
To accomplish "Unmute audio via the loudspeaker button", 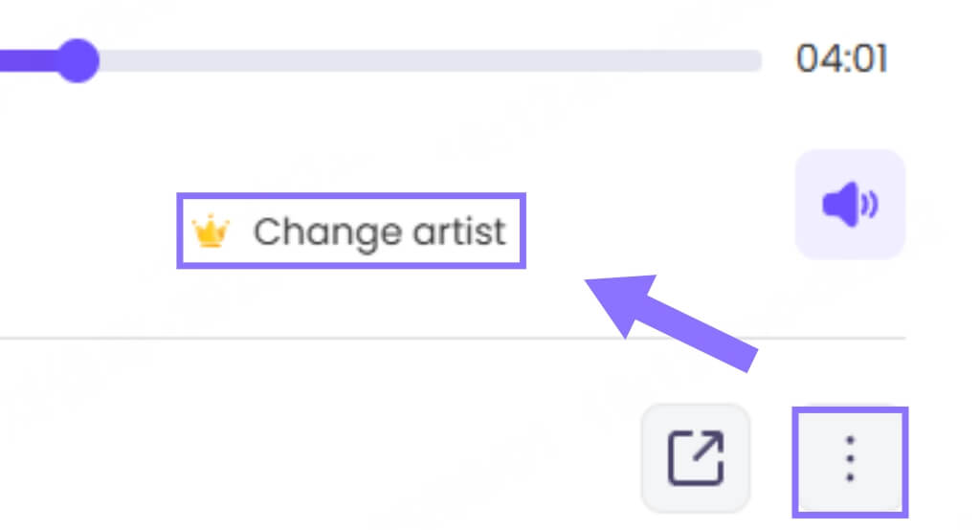I will point(850,204).
